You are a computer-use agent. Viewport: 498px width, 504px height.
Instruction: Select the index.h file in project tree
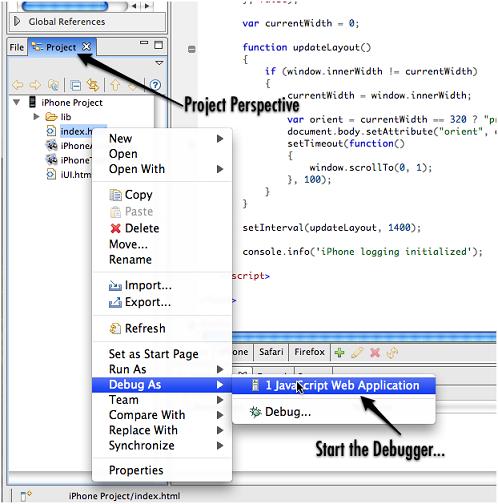pos(76,131)
